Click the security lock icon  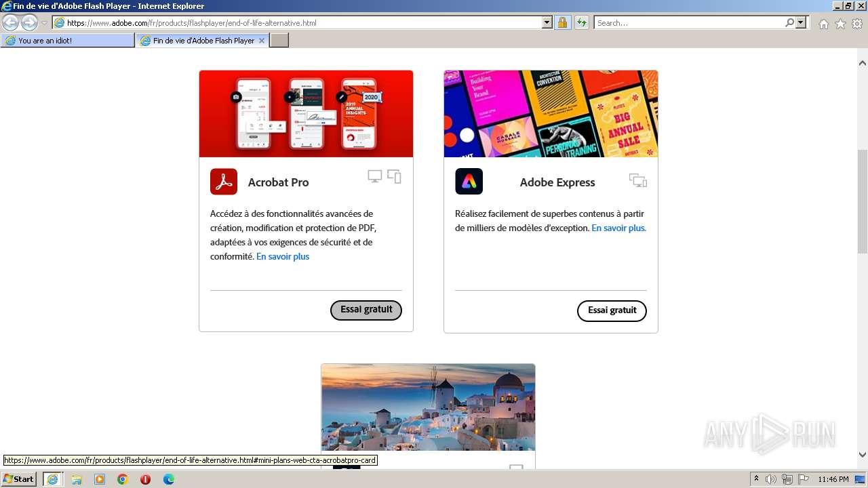562,23
